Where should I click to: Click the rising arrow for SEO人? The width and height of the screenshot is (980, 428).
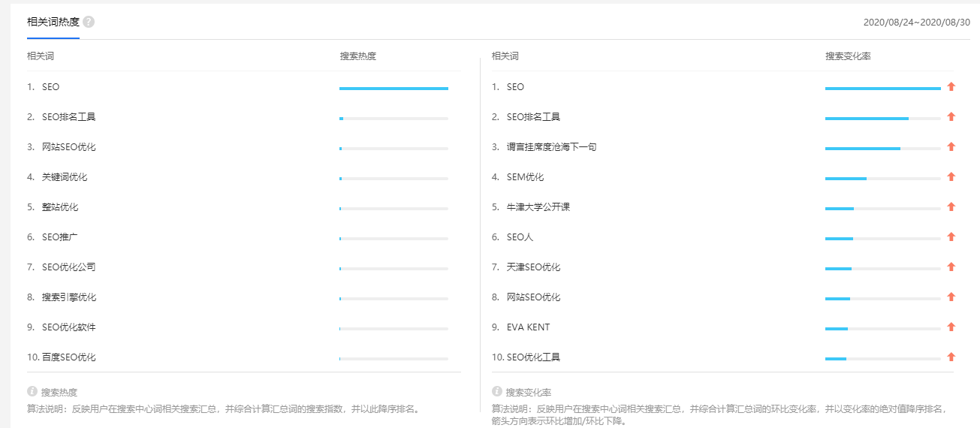[x=951, y=237]
